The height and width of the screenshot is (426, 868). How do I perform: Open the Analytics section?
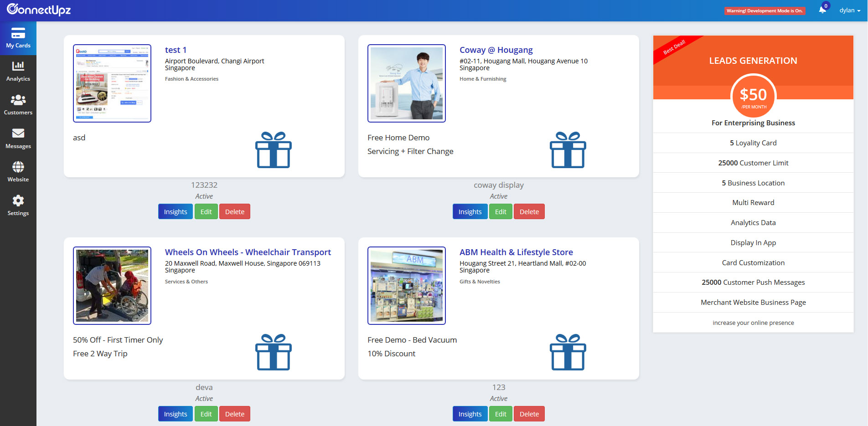pyautogui.click(x=18, y=72)
